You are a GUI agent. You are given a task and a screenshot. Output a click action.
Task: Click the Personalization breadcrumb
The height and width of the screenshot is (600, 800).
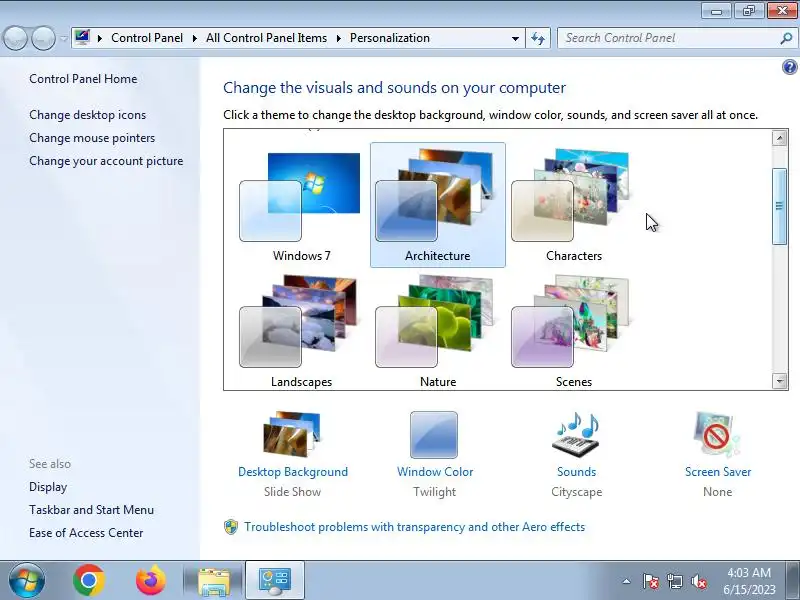tap(390, 38)
